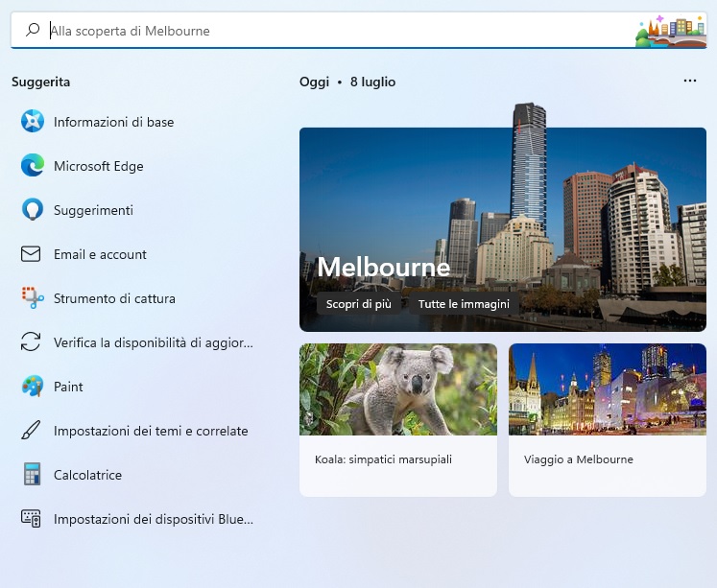Click the theme settings brush icon
The width and height of the screenshot is (717, 588).
point(31,431)
